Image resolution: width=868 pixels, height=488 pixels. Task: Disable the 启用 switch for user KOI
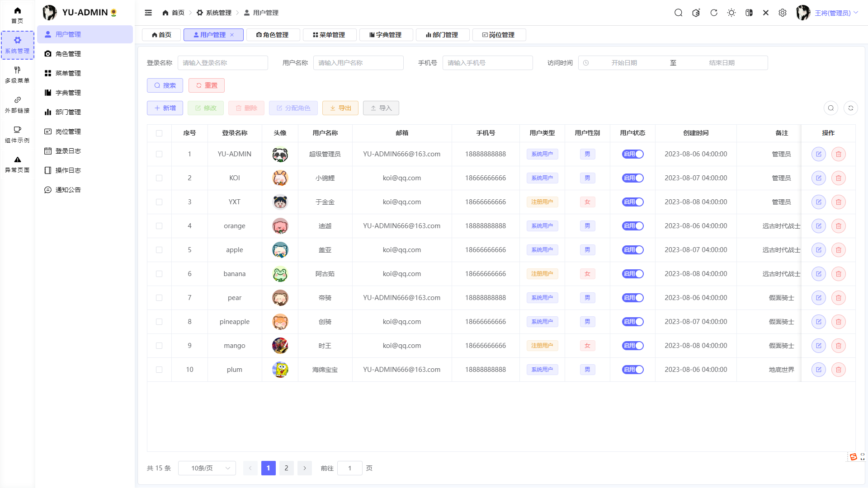(x=632, y=178)
